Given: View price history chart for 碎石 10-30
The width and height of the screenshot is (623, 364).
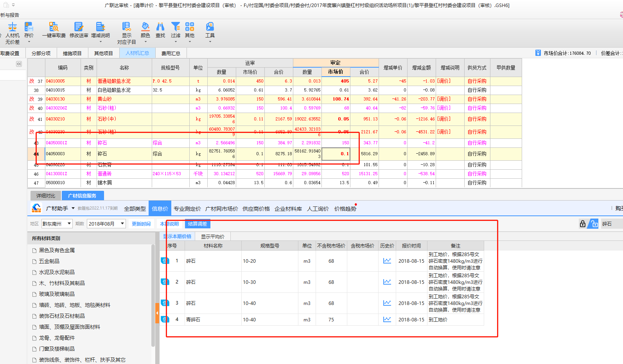Looking at the screenshot, I should pyautogui.click(x=387, y=282).
